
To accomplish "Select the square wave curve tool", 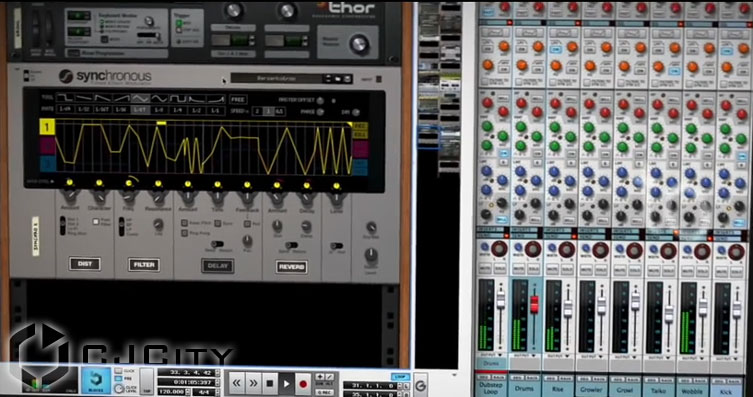I will click(x=178, y=99).
